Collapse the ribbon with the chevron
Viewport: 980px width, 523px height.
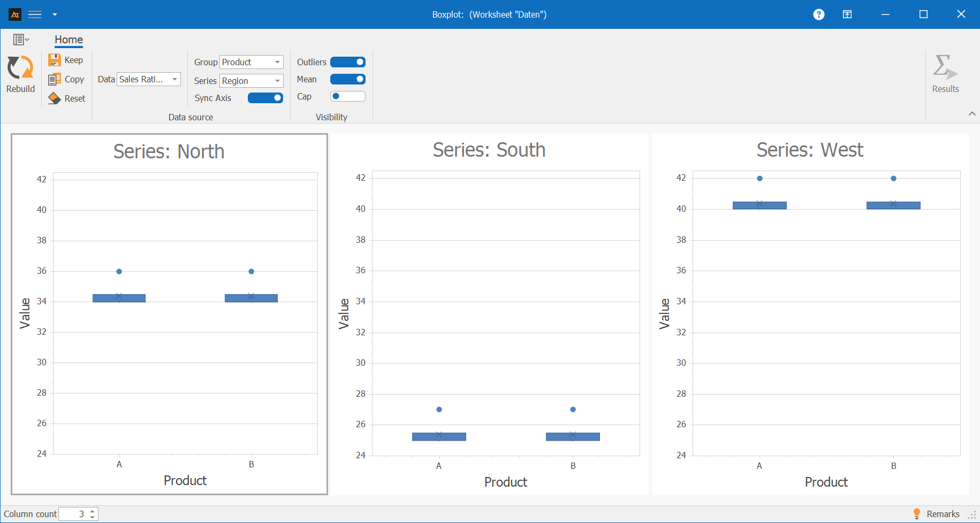(x=972, y=113)
